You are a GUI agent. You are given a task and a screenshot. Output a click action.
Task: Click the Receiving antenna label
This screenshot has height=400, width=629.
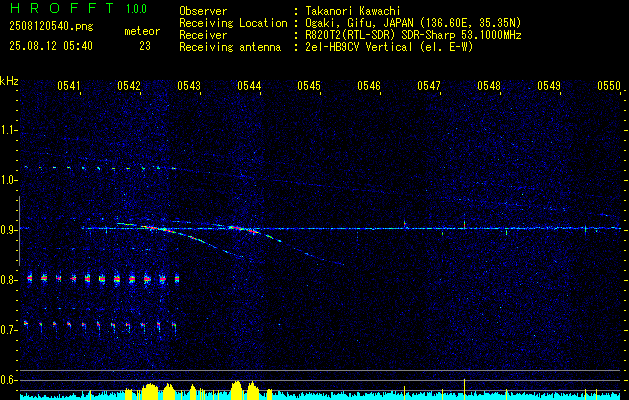230,47
